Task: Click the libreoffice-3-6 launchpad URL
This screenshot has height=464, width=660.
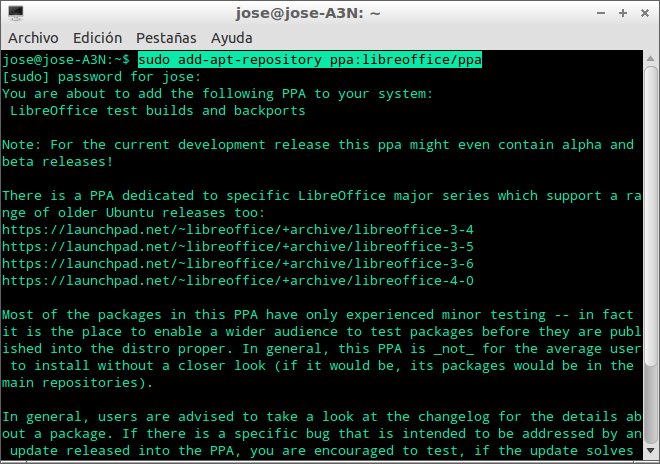Action: (x=238, y=264)
